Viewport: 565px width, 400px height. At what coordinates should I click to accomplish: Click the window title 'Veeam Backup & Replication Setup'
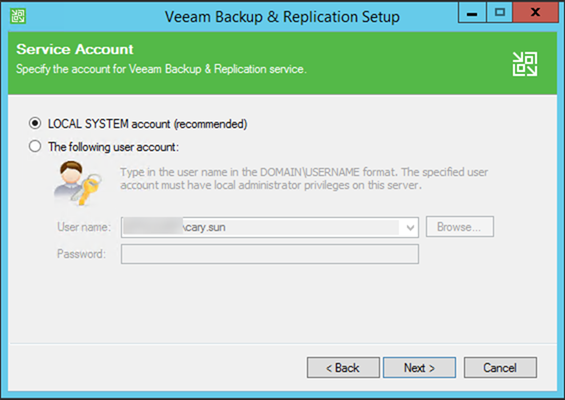click(282, 17)
